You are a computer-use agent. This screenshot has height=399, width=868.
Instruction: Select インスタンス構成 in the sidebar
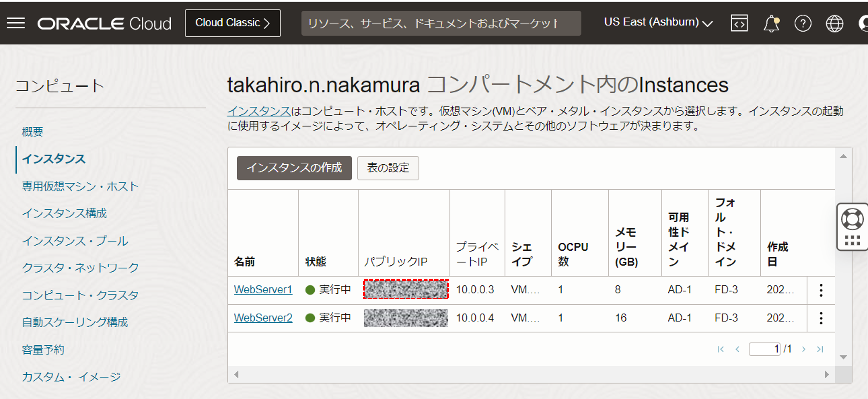(x=64, y=213)
